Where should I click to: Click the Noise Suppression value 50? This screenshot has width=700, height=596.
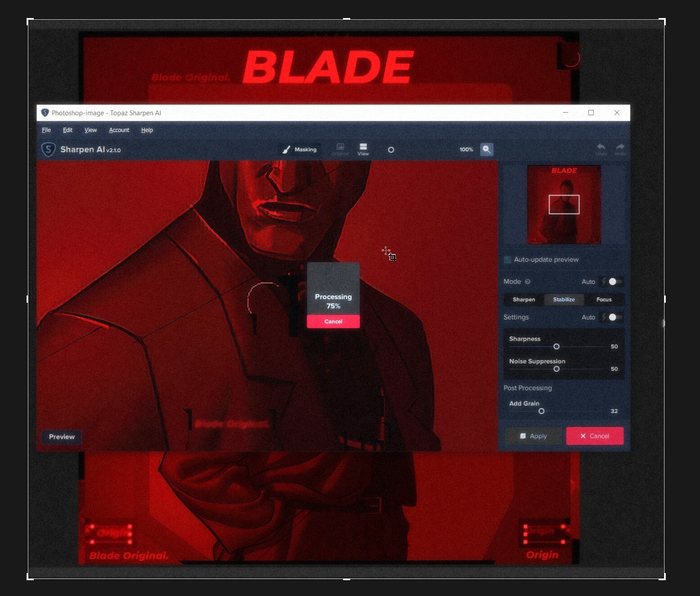coord(614,369)
